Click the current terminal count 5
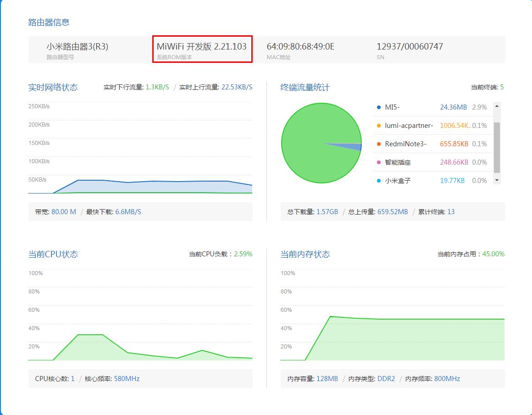532x415 pixels. click(502, 87)
